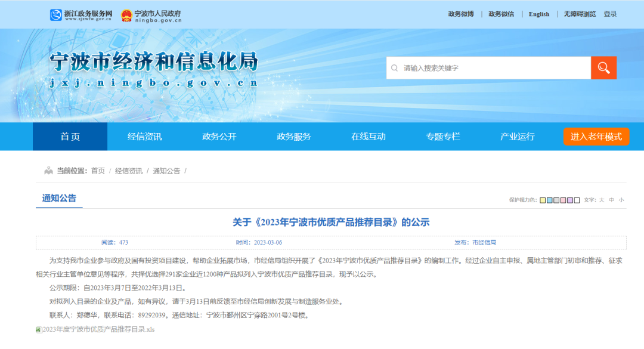Open the xls attachment file icon
The image size is (644, 349).
38,330
